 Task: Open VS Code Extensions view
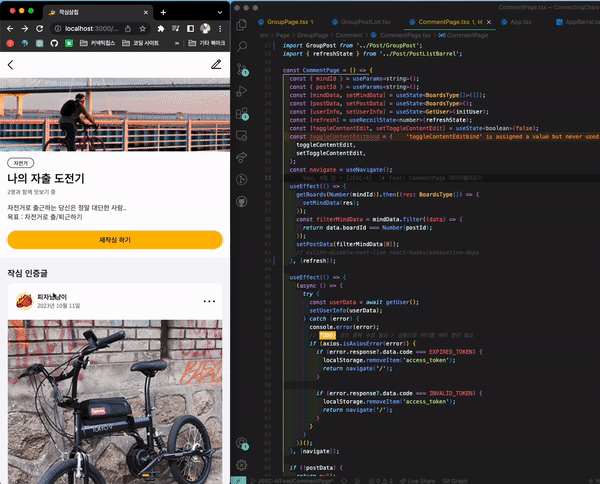[x=242, y=114]
